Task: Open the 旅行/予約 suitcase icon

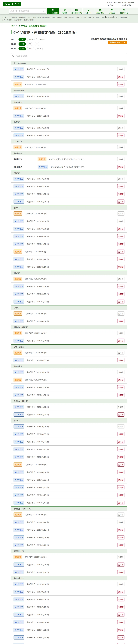Action: (x=100, y=11)
